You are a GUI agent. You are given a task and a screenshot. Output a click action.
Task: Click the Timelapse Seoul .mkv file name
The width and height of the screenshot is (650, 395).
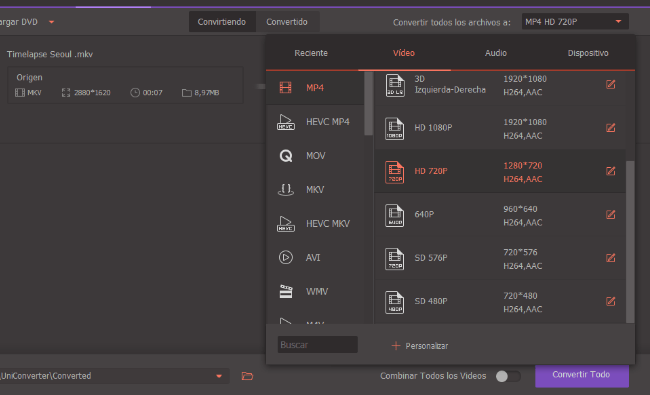[50, 54]
